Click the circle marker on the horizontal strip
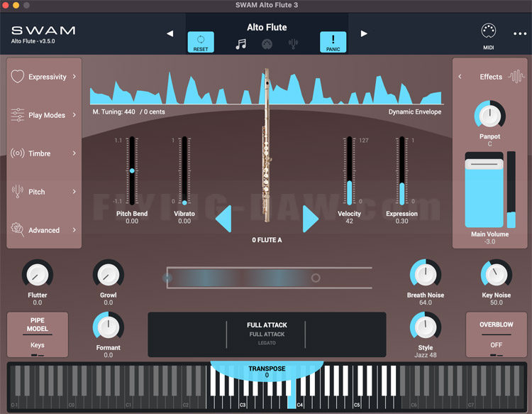The image size is (532, 414). pyautogui.click(x=316, y=278)
